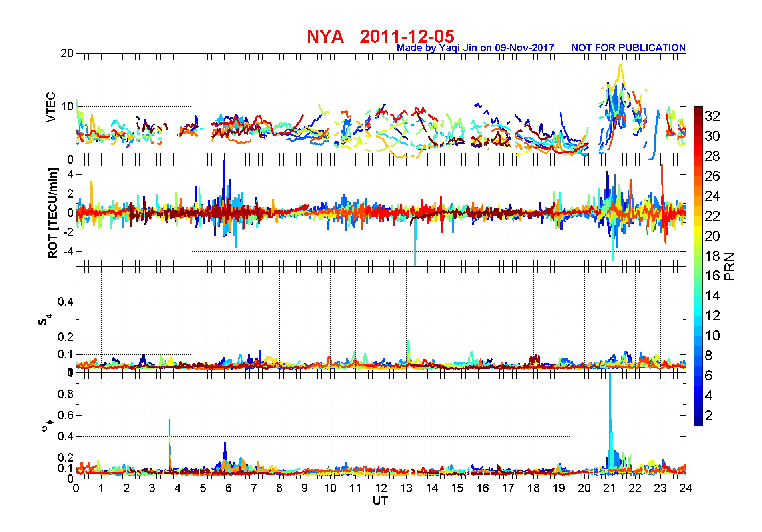This screenshot has height=532, width=762.
Task: Click ROT y-axis tick label 4
Action: click(70, 174)
